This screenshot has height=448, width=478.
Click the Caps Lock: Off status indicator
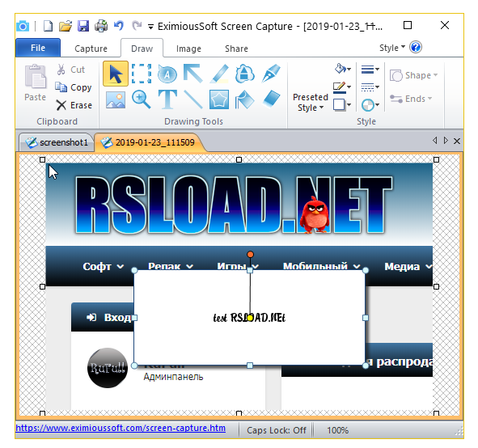(276, 430)
